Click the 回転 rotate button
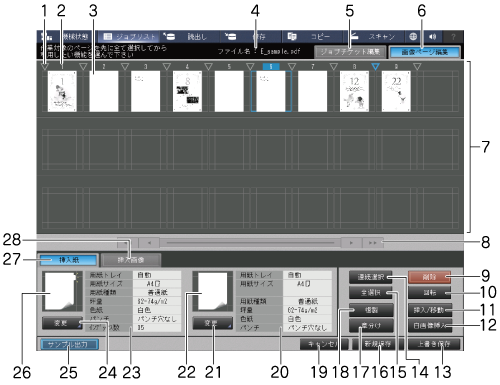This screenshot has width=500, height=385. point(429,292)
